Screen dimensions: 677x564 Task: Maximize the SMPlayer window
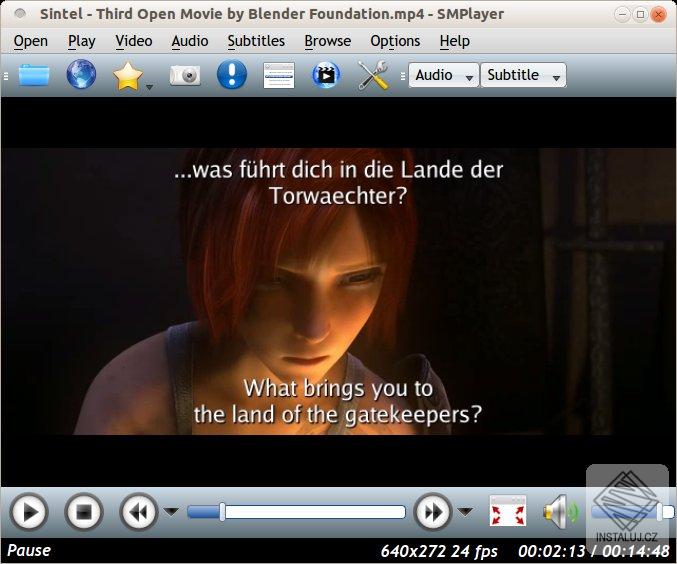pos(640,15)
